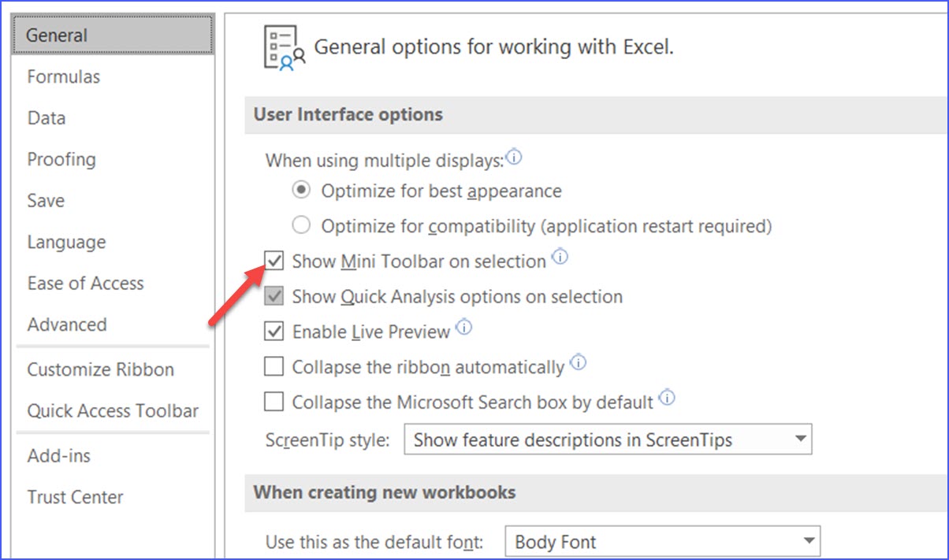Switch to the Formulas category

pos(63,76)
